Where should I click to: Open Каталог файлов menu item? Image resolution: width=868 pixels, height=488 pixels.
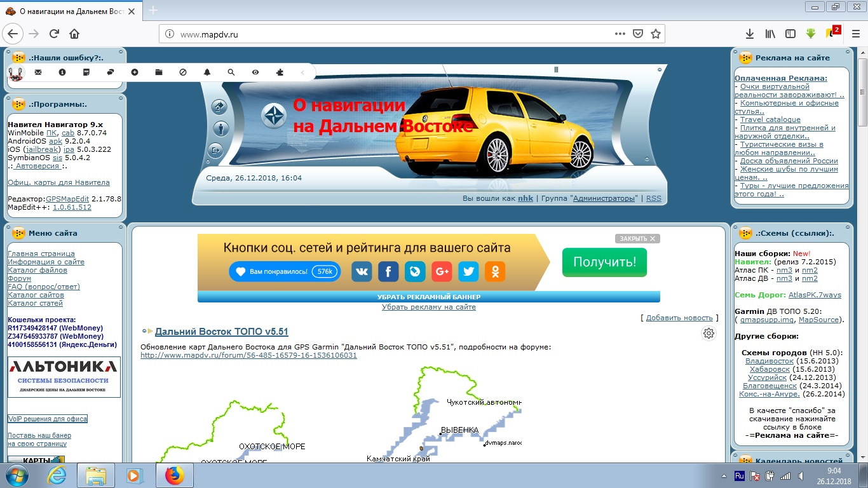click(x=37, y=270)
